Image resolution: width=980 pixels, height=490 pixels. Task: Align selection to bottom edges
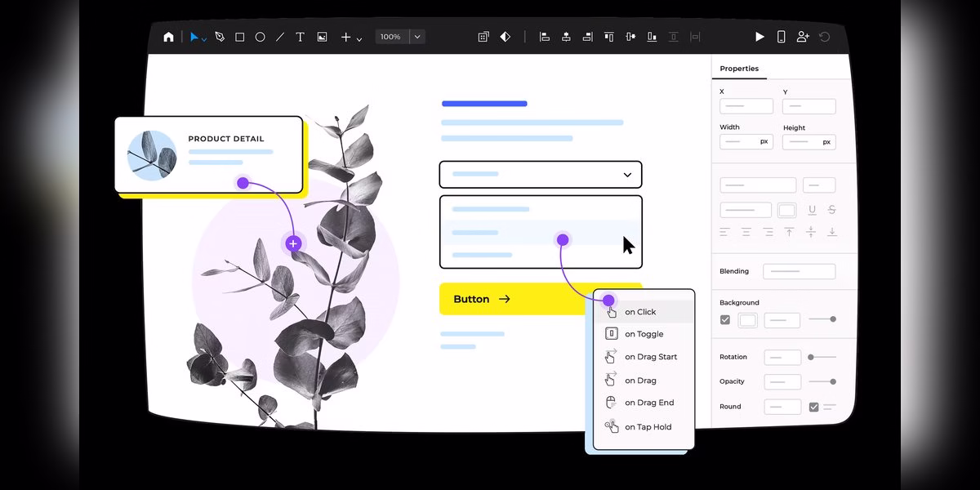point(652,37)
